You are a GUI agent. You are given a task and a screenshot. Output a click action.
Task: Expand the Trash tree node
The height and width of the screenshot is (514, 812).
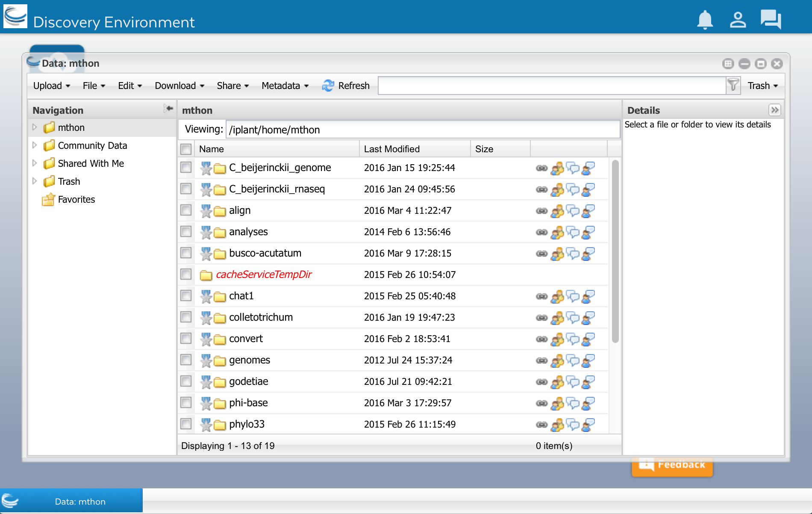coord(35,181)
